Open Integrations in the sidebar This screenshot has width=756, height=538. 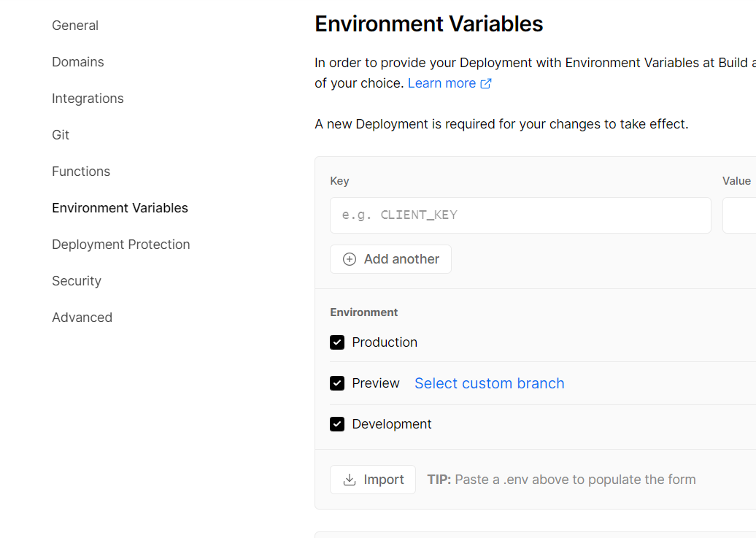pyautogui.click(x=88, y=99)
